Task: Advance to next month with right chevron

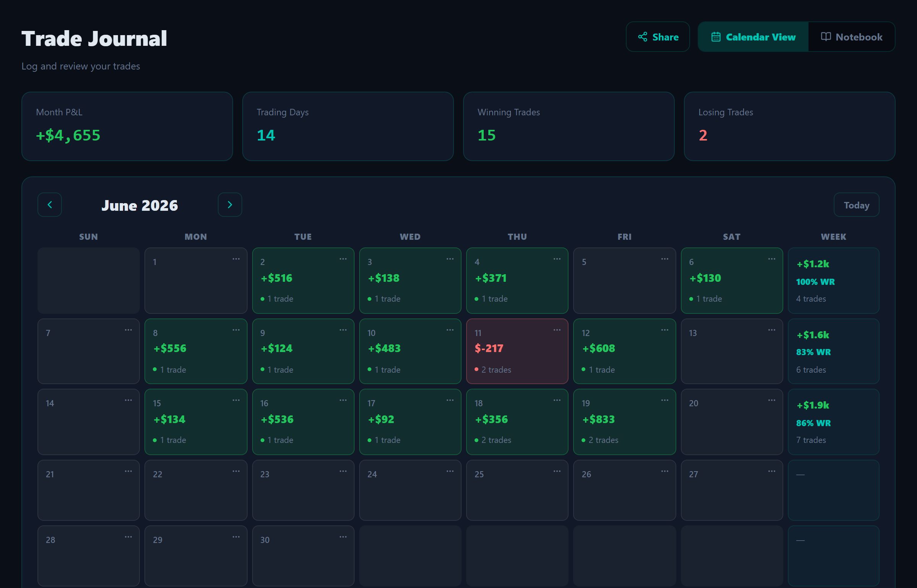Action: point(230,205)
